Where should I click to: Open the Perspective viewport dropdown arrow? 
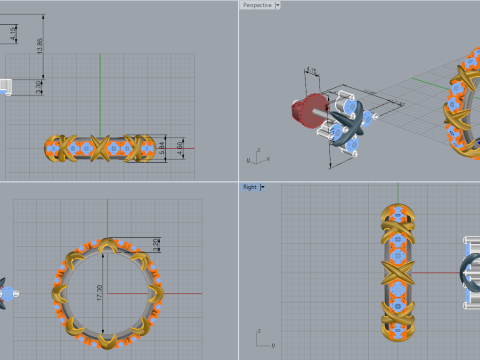tap(277, 5)
